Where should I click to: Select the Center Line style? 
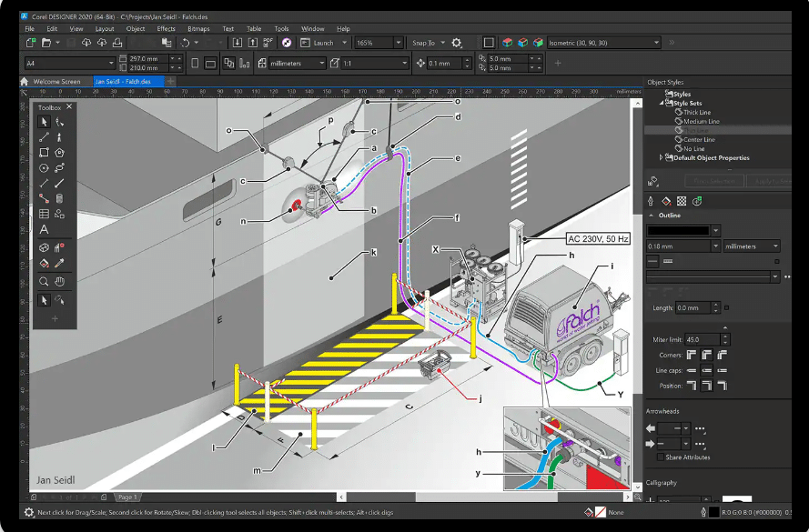click(699, 140)
